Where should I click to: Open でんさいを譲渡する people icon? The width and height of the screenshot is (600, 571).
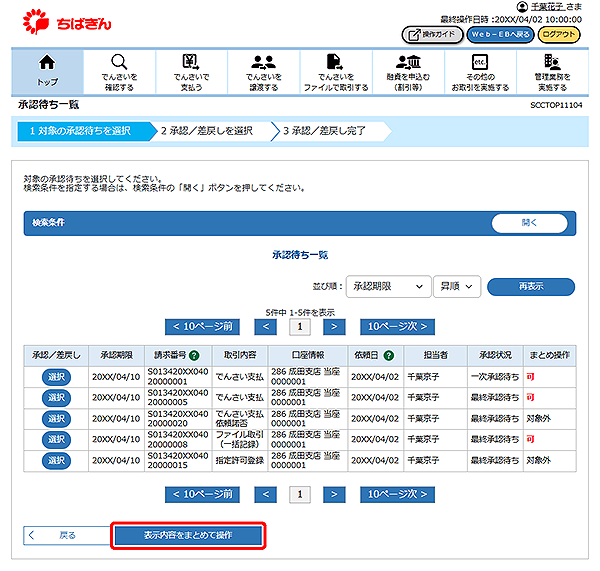point(263,62)
